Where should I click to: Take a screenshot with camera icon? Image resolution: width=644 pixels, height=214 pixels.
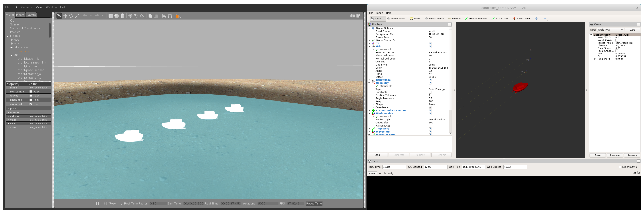(x=352, y=16)
